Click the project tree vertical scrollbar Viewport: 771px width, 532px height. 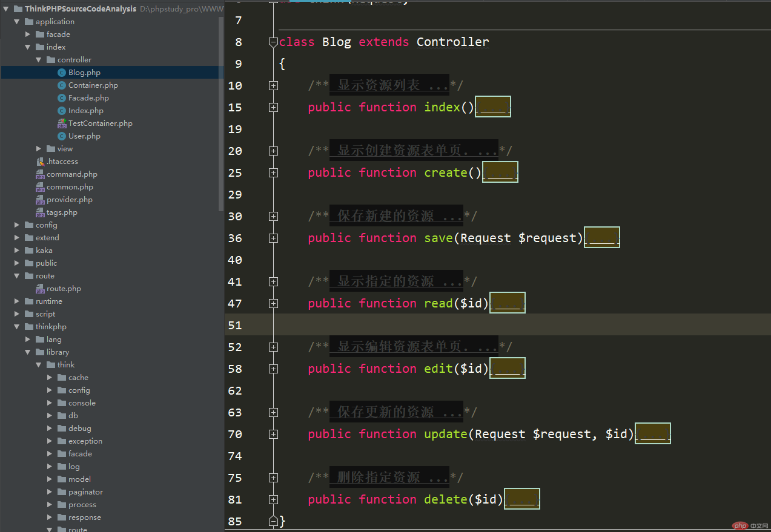point(221,114)
